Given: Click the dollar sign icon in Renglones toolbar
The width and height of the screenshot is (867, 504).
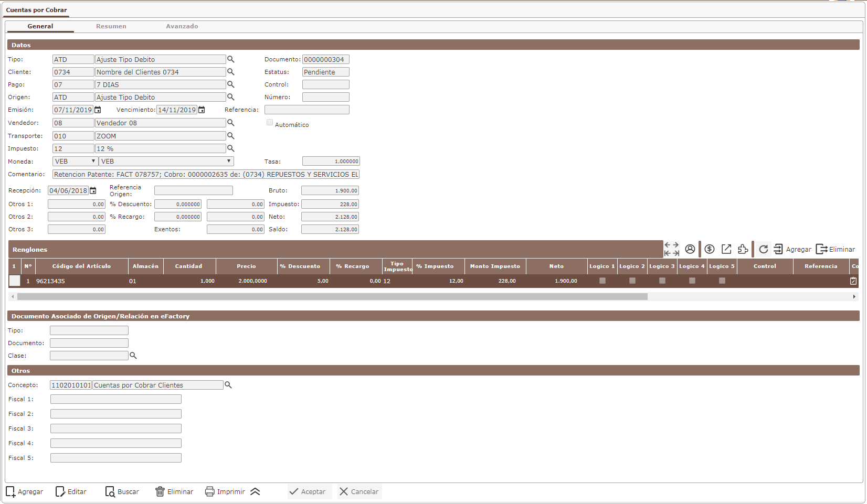Looking at the screenshot, I should point(710,249).
